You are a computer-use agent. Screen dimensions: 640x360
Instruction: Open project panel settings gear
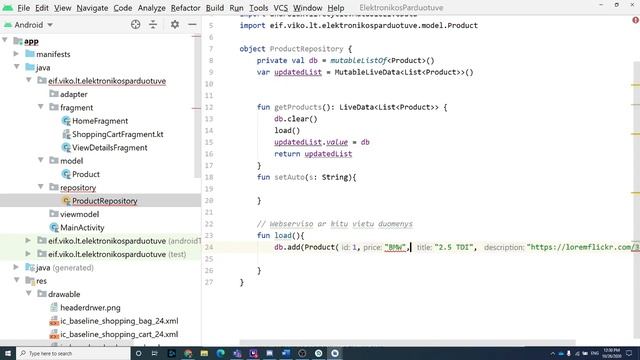point(175,24)
